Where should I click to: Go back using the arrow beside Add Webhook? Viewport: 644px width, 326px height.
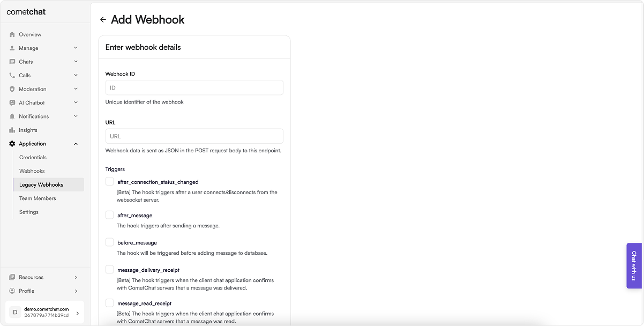pyautogui.click(x=103, y=20)
